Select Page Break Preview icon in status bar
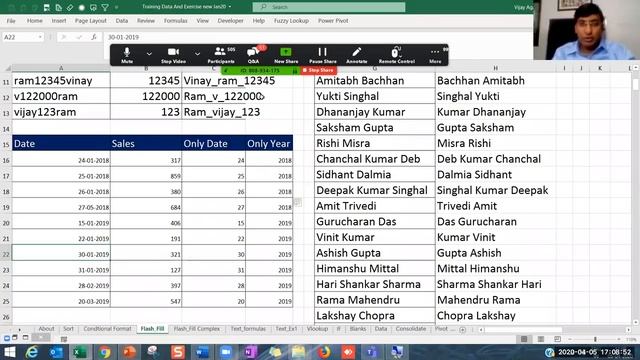Screen dimensions: 640x360 coord(558,339)
